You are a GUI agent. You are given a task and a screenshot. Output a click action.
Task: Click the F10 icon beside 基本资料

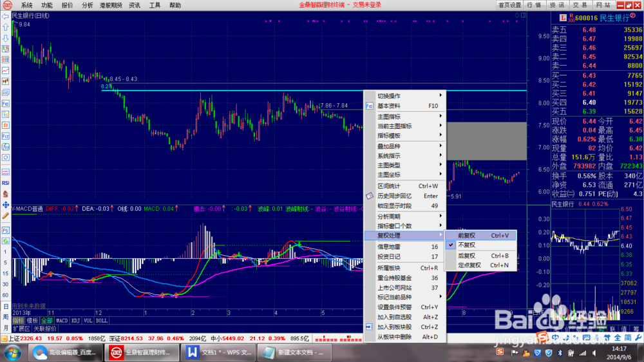click(369, 106)
